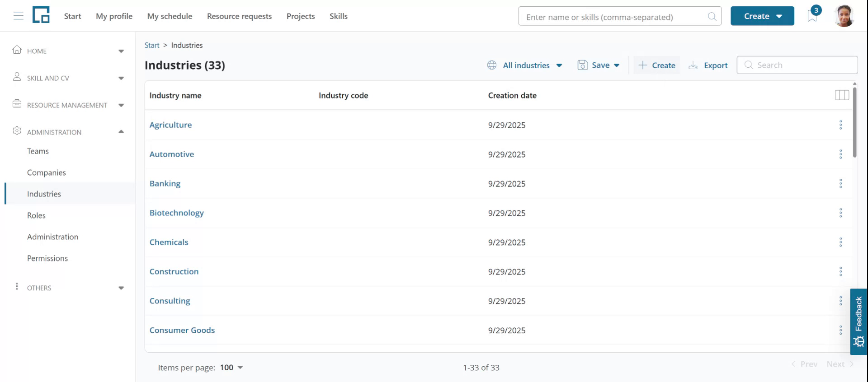
Task: Go to My profile tab
Action: 114,16
